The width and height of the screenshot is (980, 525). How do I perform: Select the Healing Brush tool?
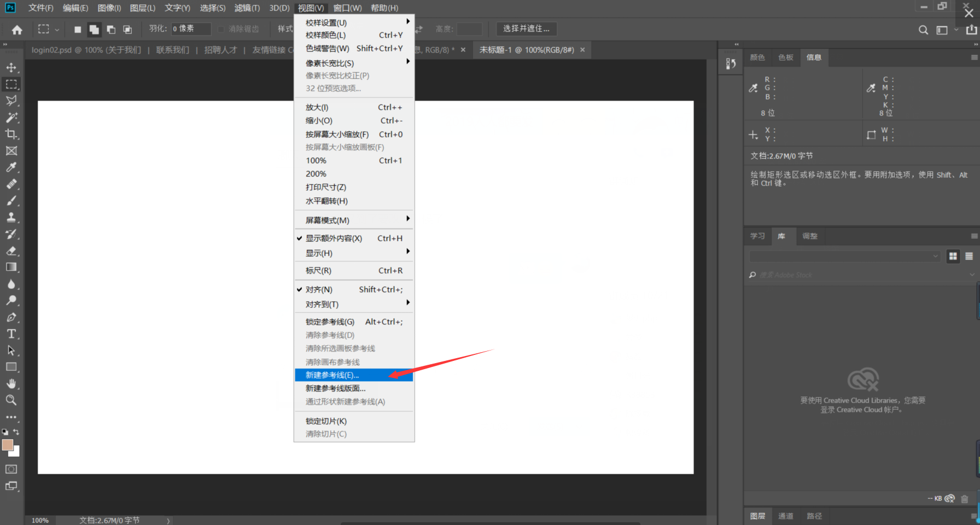(x=11, y=184)
